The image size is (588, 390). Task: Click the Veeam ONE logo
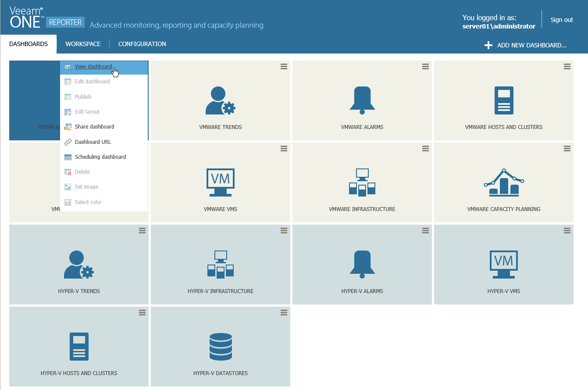click(26, 18)
